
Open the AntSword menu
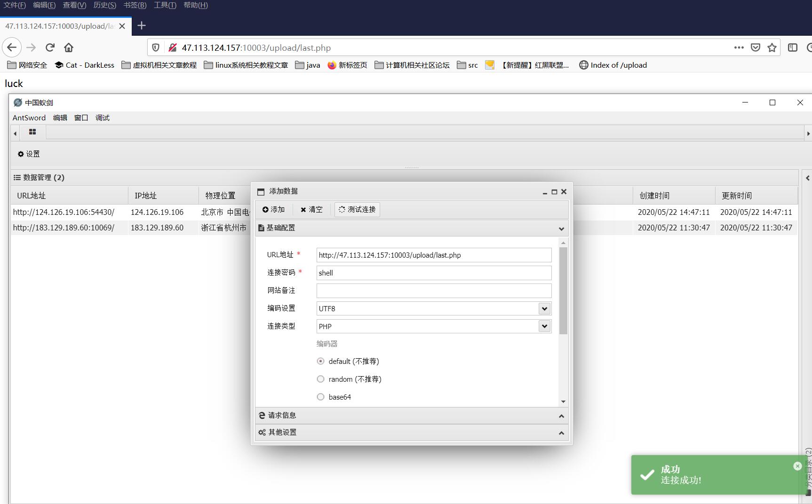(29, 118)
